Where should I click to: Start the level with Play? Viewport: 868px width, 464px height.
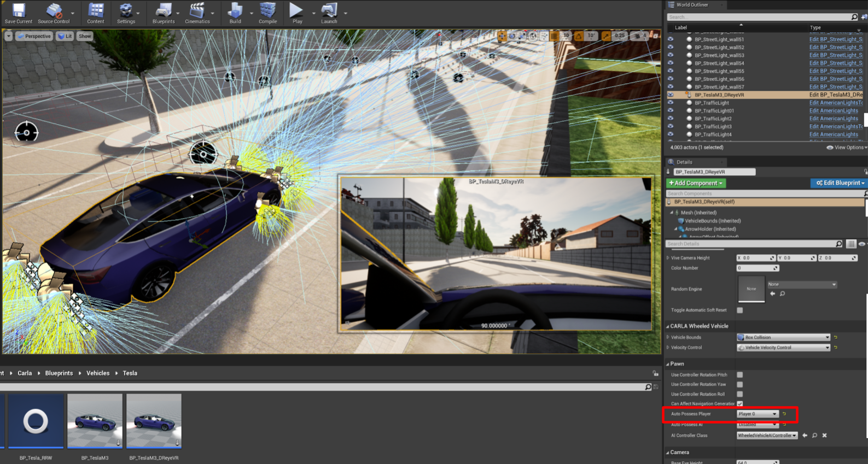(297, 13)
